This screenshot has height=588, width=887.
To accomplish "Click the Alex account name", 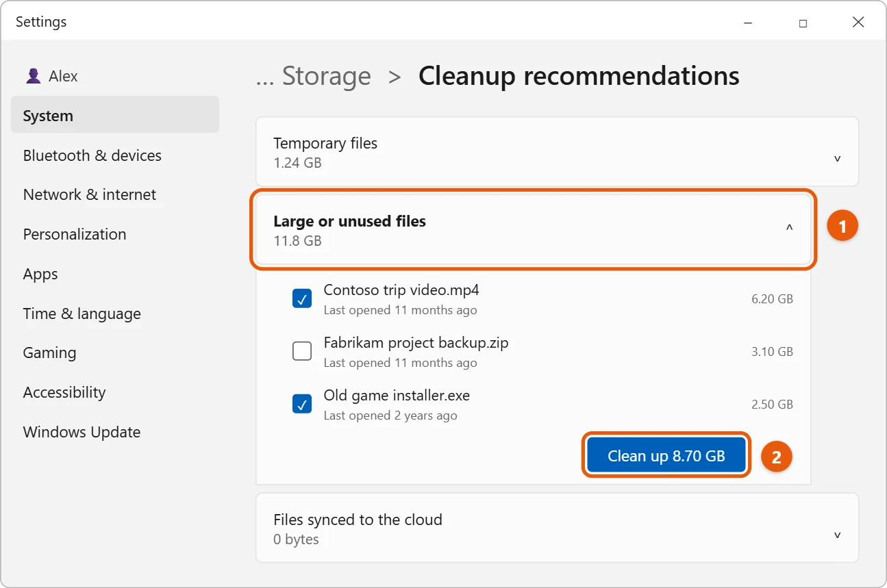I will tap(63, 76).
